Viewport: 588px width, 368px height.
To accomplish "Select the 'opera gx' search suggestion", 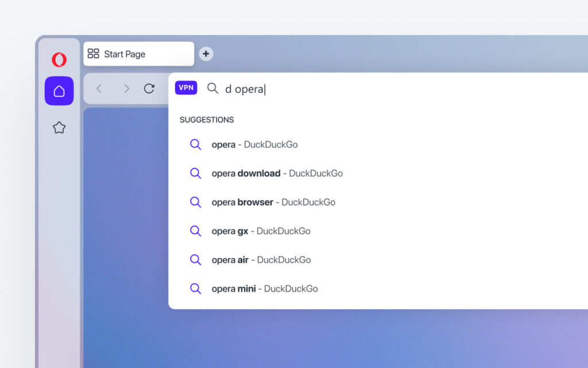I will click(x=261, y=231).
